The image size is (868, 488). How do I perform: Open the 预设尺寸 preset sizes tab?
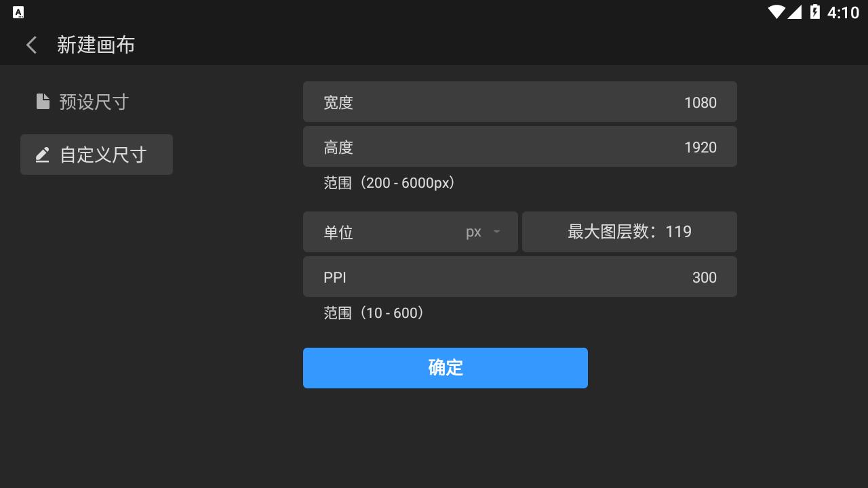tap(96, 102)
